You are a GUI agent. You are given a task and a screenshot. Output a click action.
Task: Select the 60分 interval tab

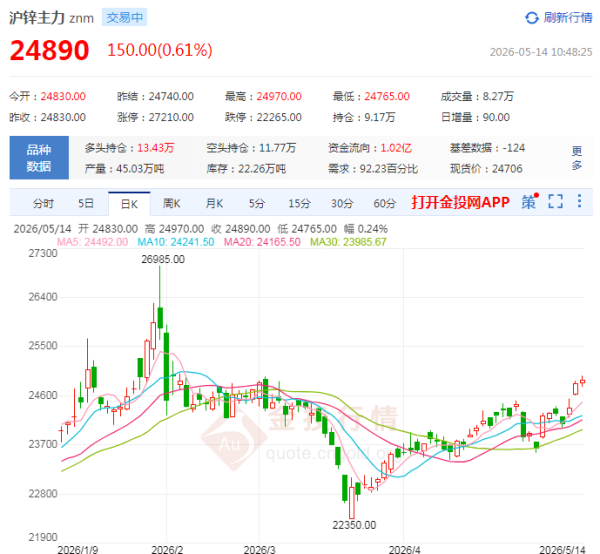[385, 203]
